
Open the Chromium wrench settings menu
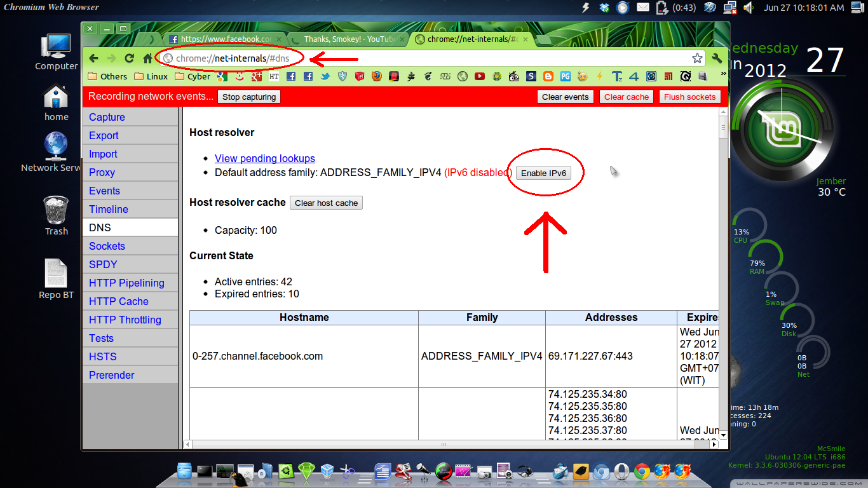pyautogui.click(x=717, y=58)
